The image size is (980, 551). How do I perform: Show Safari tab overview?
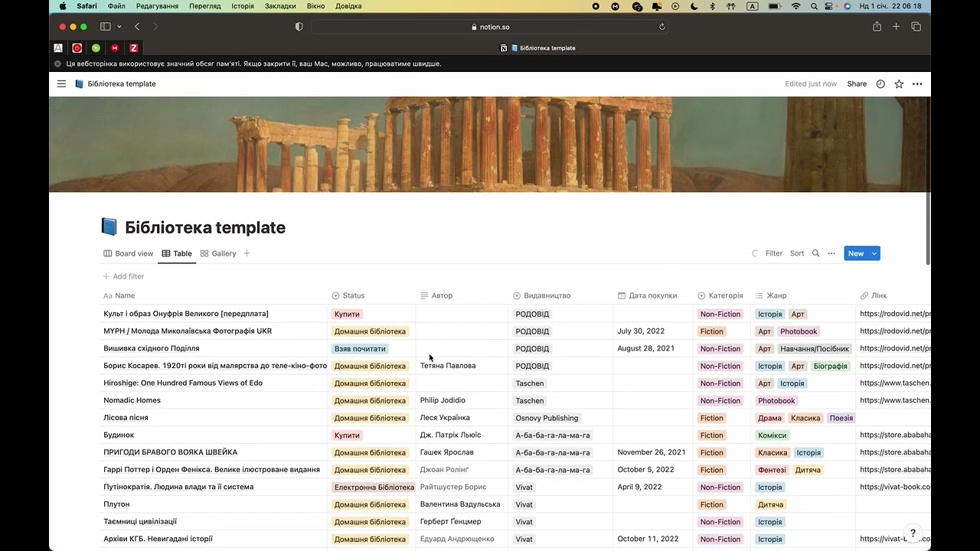(916, 27)
